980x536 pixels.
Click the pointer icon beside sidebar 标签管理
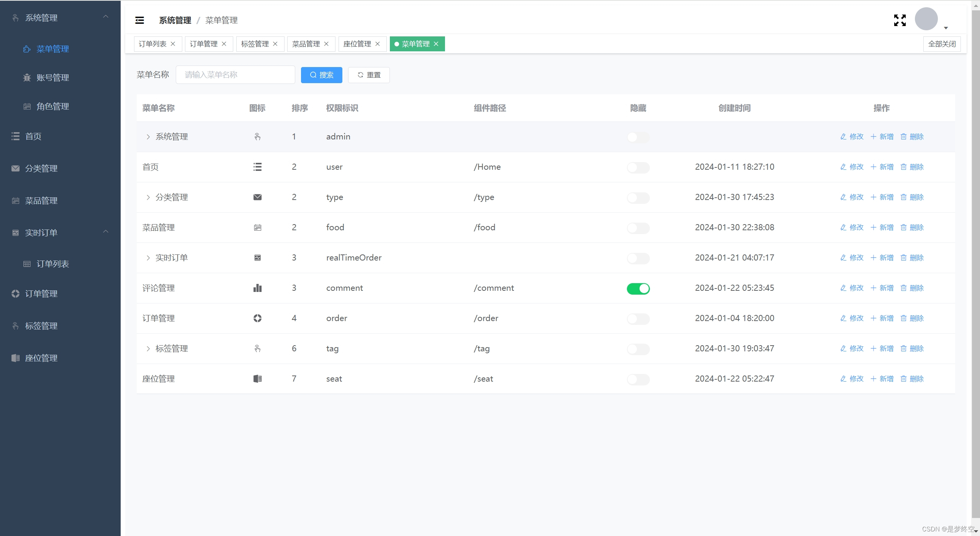coord(15,326)
